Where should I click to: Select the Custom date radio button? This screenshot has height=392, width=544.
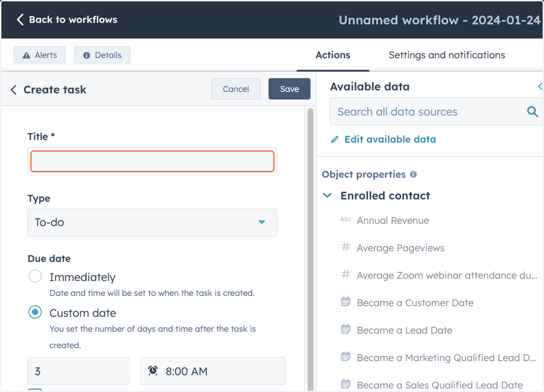click(35, 312)
